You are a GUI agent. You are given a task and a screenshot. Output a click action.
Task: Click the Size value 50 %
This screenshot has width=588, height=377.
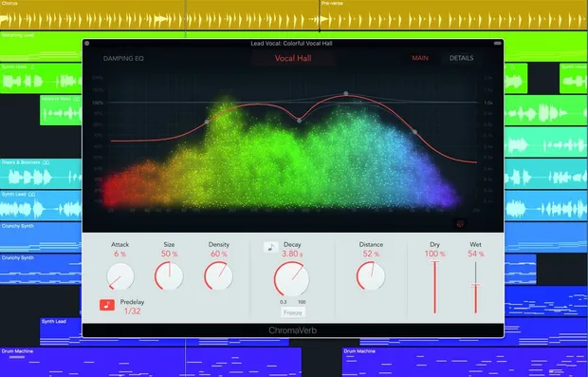169,254
